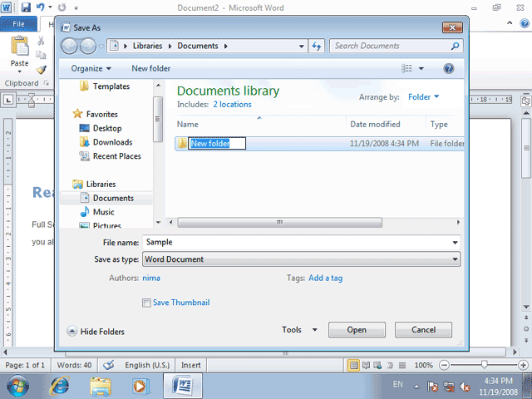Click the Change your view icon
532x399 pixels.
[406, 68]
